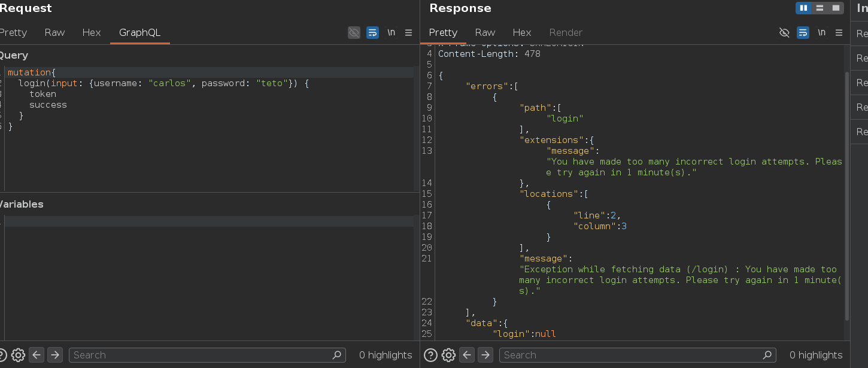Click 'Content-Length: 478' header in Response
The image size is (868, 368).
point(489,54)
